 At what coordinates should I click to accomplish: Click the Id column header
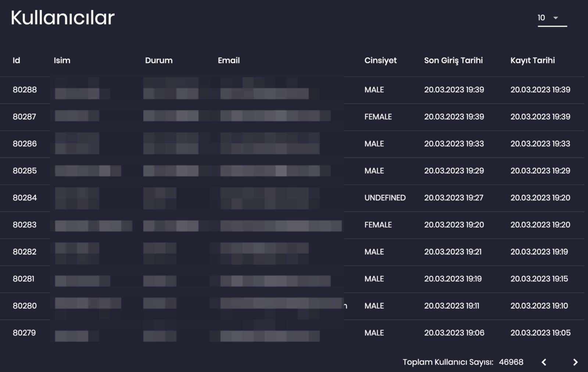pos(17,61)
